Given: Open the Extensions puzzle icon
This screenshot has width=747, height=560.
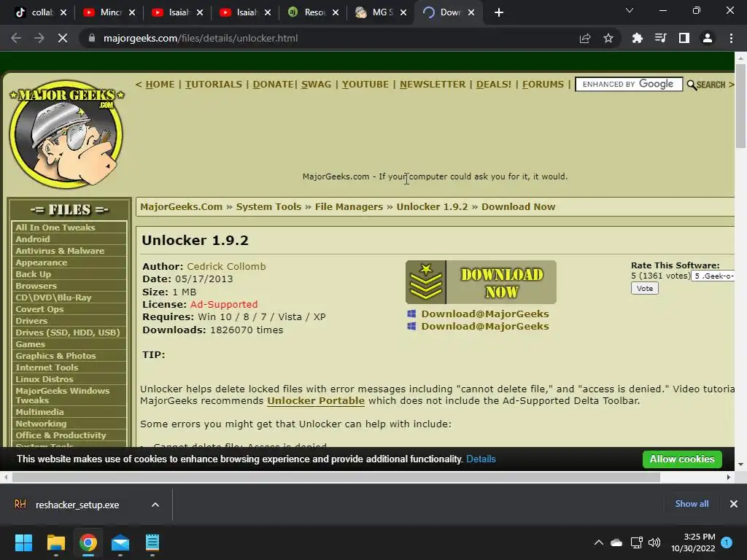Looking at the screenshot, I should 638,38.
